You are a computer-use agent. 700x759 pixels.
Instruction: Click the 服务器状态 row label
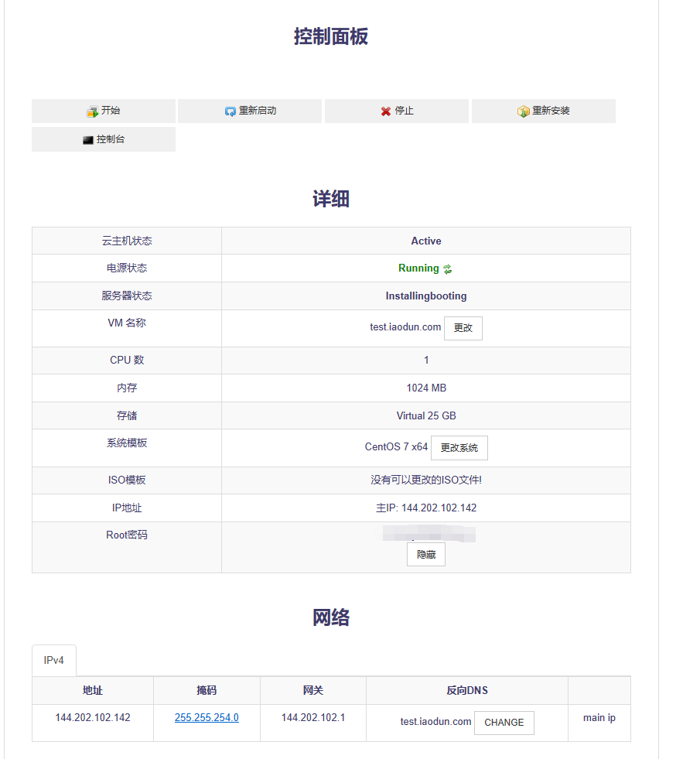(x=127, y=296)
